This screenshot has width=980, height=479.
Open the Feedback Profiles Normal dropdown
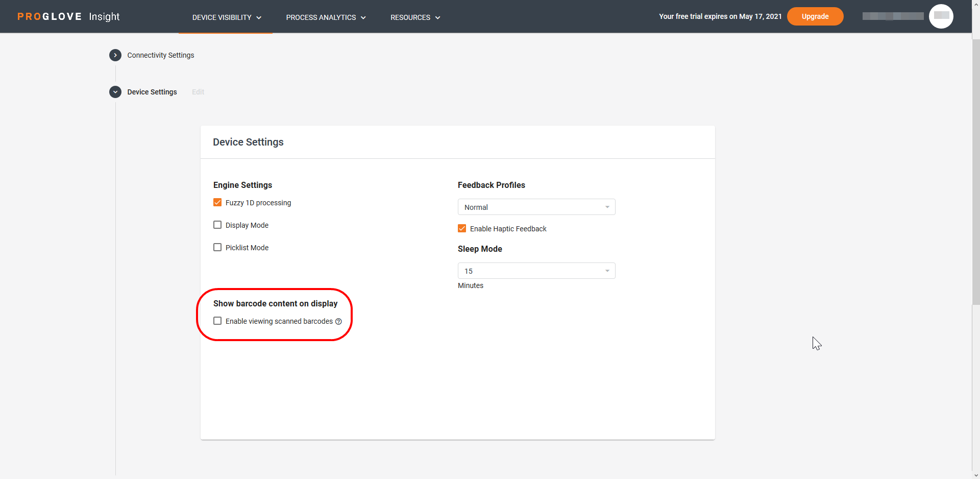(536, 207)
